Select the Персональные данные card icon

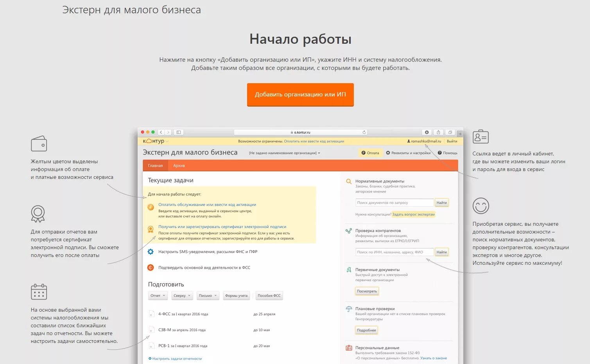pos(348,348)
